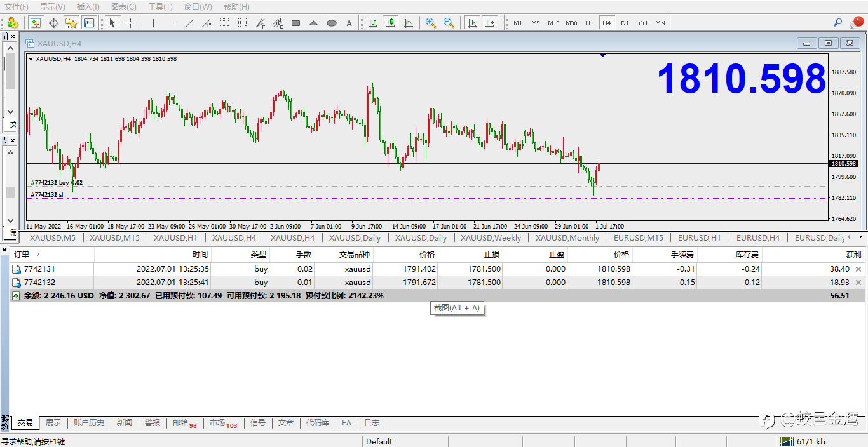This screenshot has height=447, width=868.
Task: Select the vertical line drawing tool
Action: pos(153,23)
